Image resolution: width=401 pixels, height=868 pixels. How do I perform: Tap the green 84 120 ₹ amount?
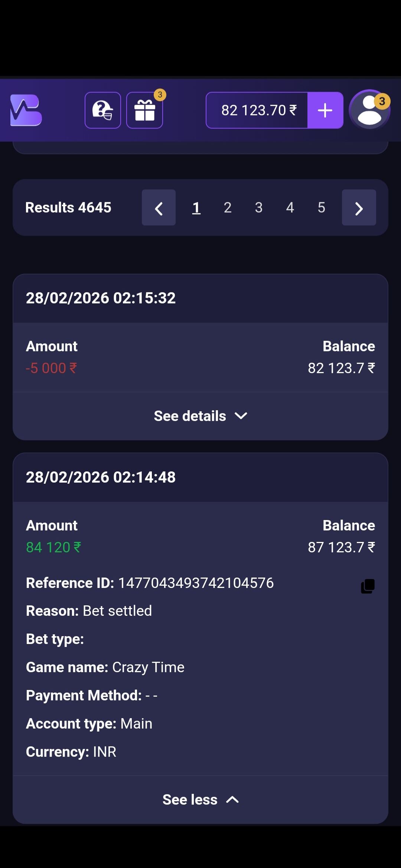pos(53,548)
